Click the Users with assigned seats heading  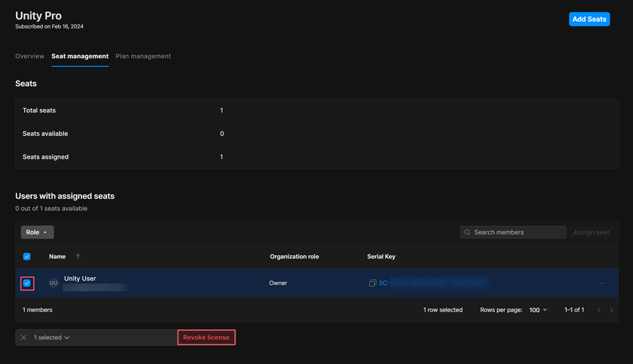click(65, 196)
